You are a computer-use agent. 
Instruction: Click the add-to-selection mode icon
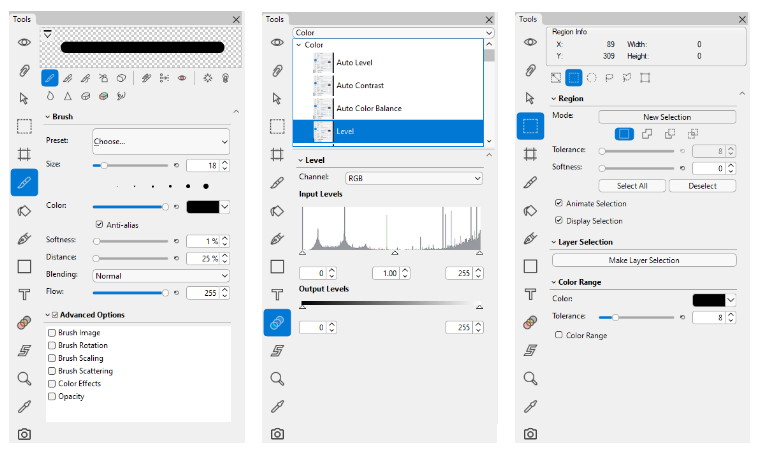coord(647,134)
